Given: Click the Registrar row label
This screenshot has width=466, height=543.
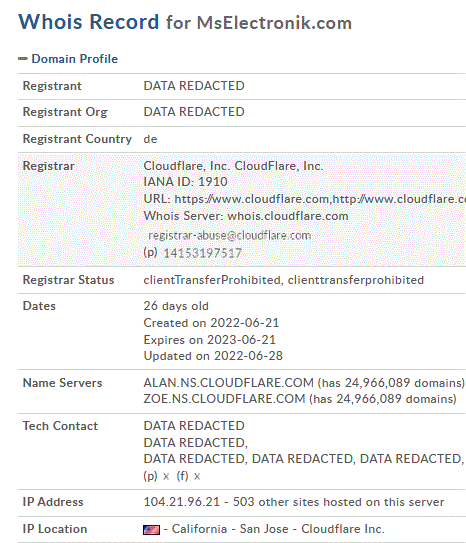Looking at the screenshot, I should [48, 166].
